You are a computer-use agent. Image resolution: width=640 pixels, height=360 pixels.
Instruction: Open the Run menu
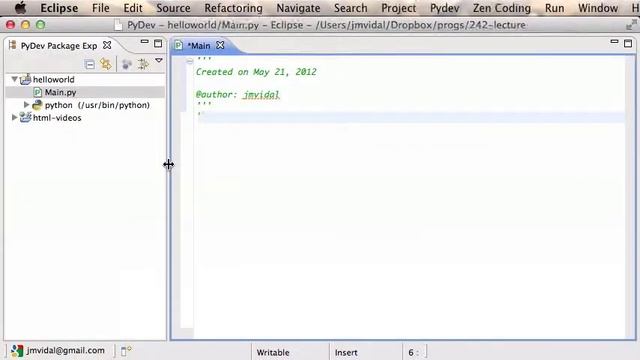pos(555,8)
